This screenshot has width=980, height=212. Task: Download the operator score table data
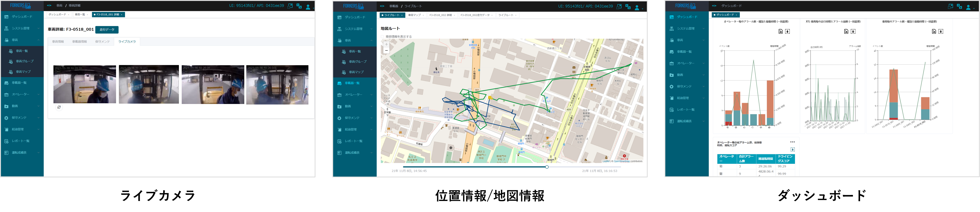coord(792,149)
